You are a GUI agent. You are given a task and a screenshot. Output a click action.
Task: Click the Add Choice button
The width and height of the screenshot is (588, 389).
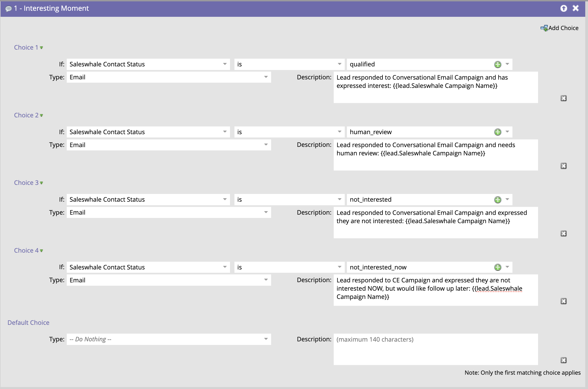click(x=559, y=28)
